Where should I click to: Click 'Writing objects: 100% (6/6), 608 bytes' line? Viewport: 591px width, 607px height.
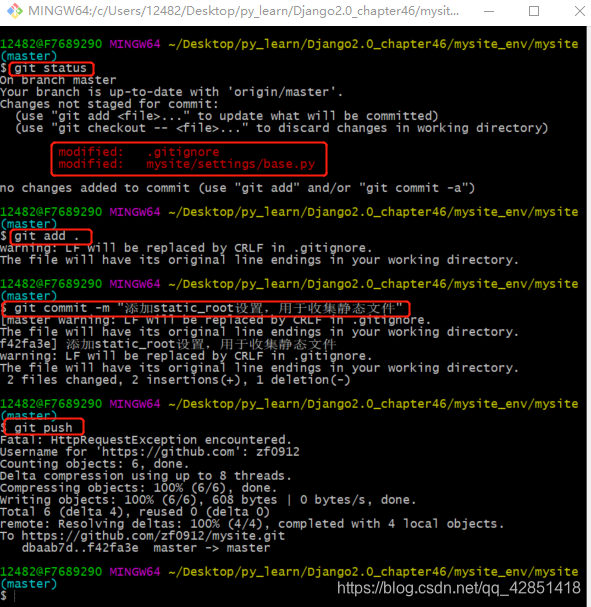tap(208, 500)
